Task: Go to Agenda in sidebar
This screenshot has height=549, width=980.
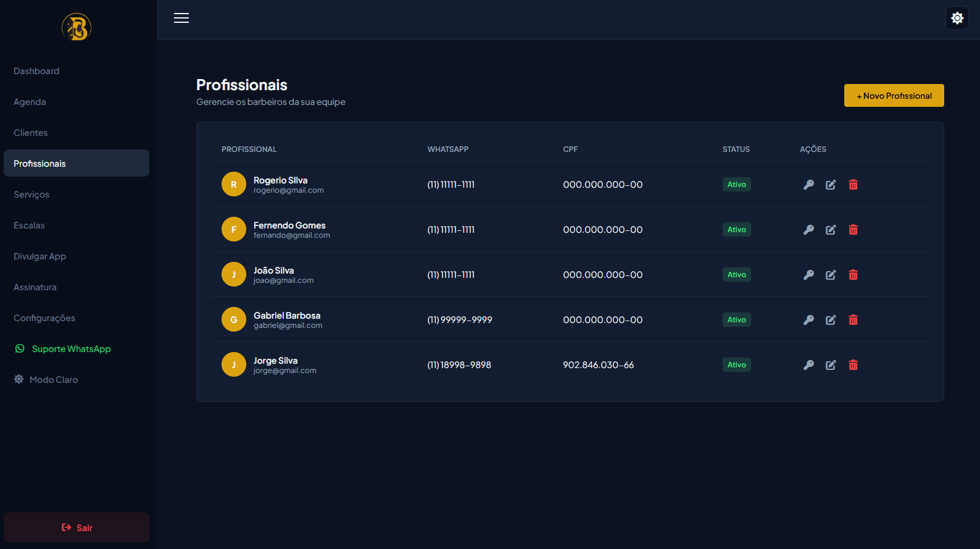Action: click(x=77, y=101)
